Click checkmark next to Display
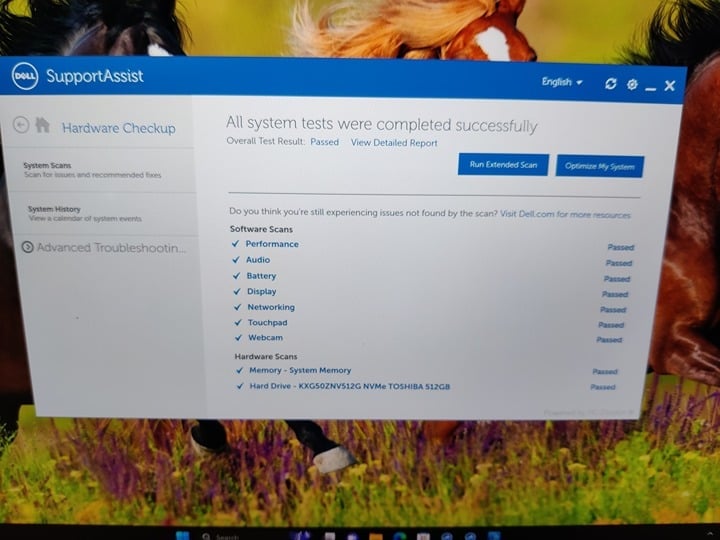 tap(237, 291)
